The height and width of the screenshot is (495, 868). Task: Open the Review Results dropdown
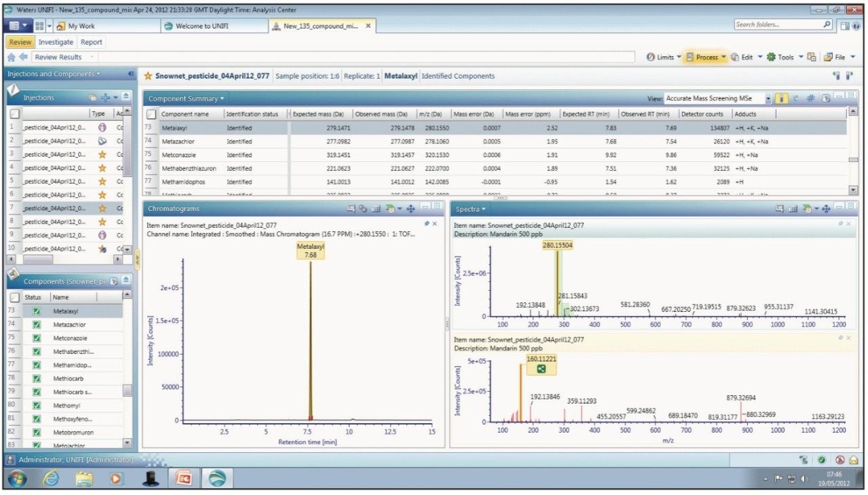[x=92, y=58]
